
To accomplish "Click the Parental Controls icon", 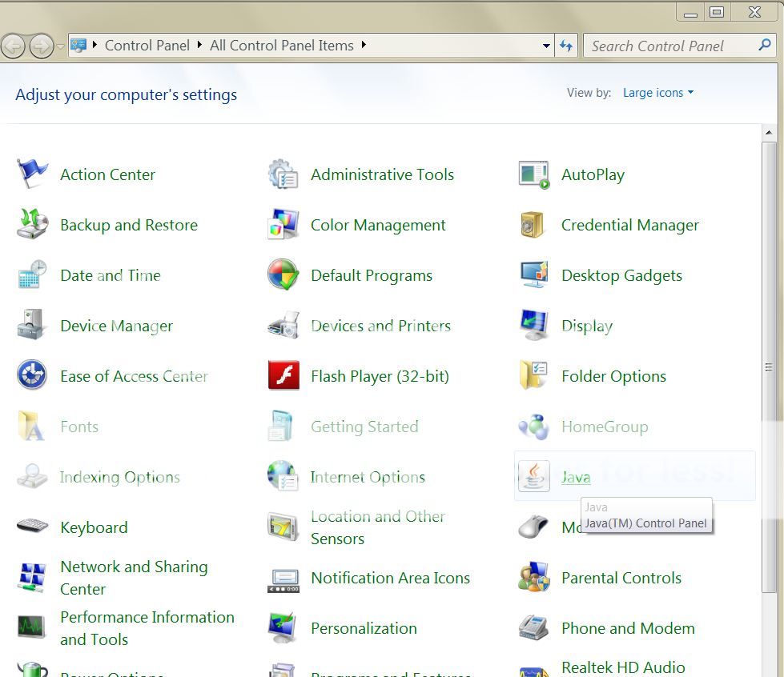I will [x=534, y=577].
